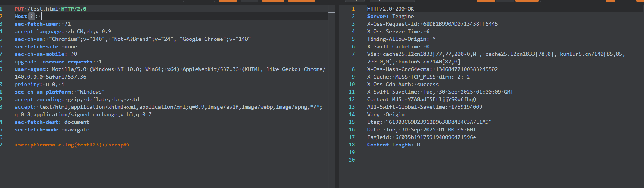Click the priority: u=0, i request header
Image resolution: width=644 pixels, height=188 pixels.
(39, 84)
